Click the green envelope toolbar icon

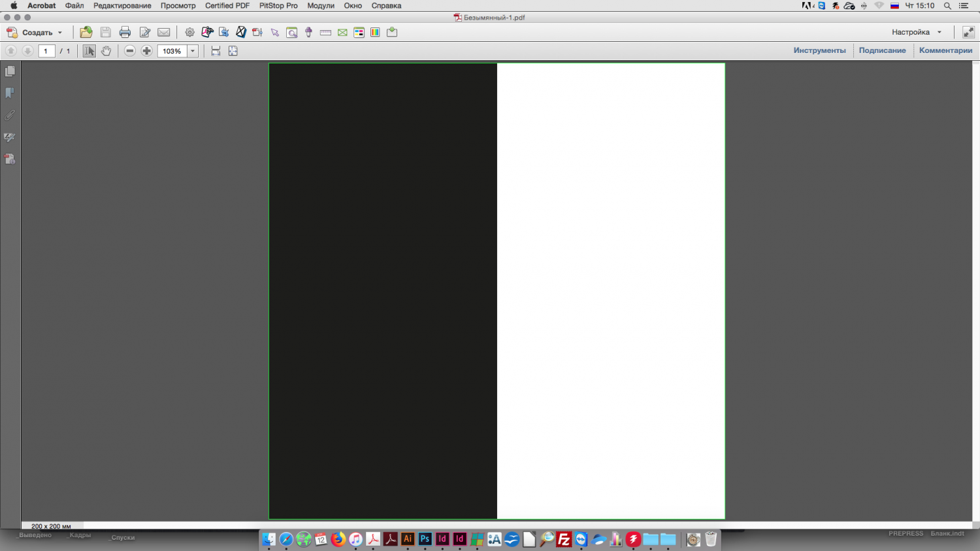pos(342,32)
